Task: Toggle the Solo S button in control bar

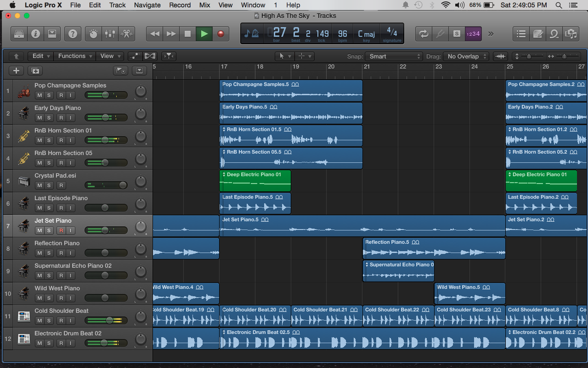Action: click(x=457, y=34)
